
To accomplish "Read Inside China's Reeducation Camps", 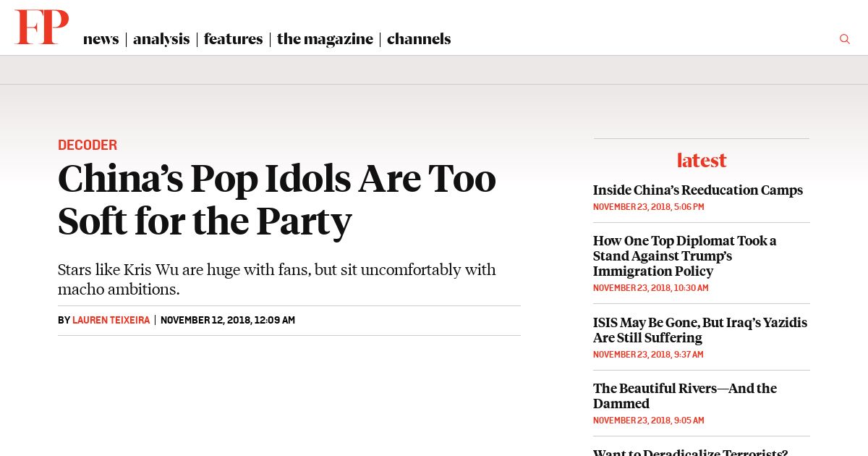I will pyautogui.click(x=698, y=190).
